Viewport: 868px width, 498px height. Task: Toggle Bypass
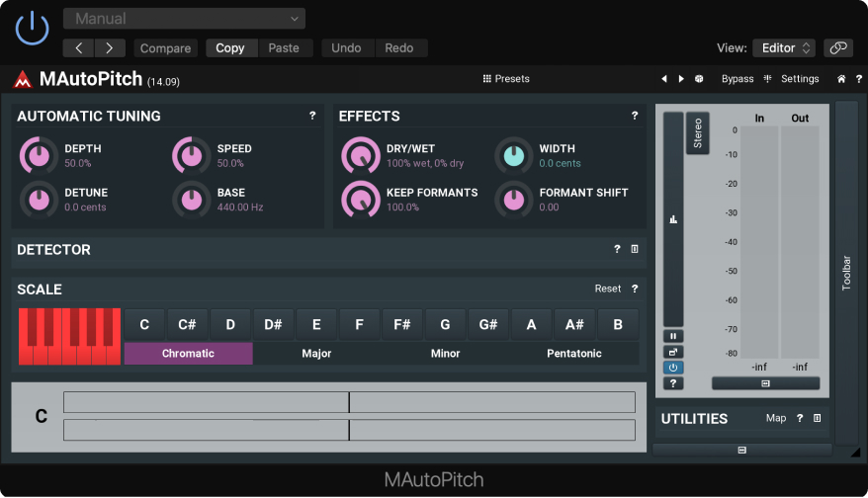[x=738, y=79]
